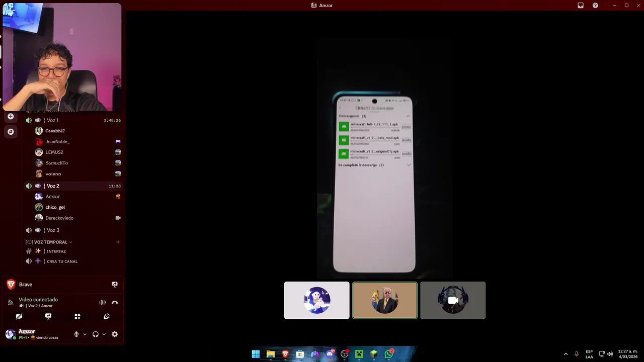The width and height of the screenshot is (644, 362).
Task: Click the webcam overlay picture of person
Action: pyautogui.click(x=62, y=57)
